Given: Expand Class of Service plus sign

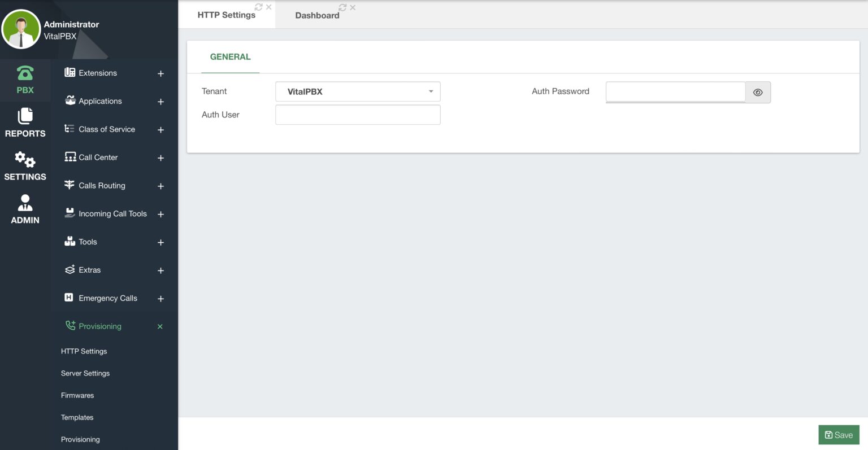Looking at the screenshot, I should tap(160, 130).
